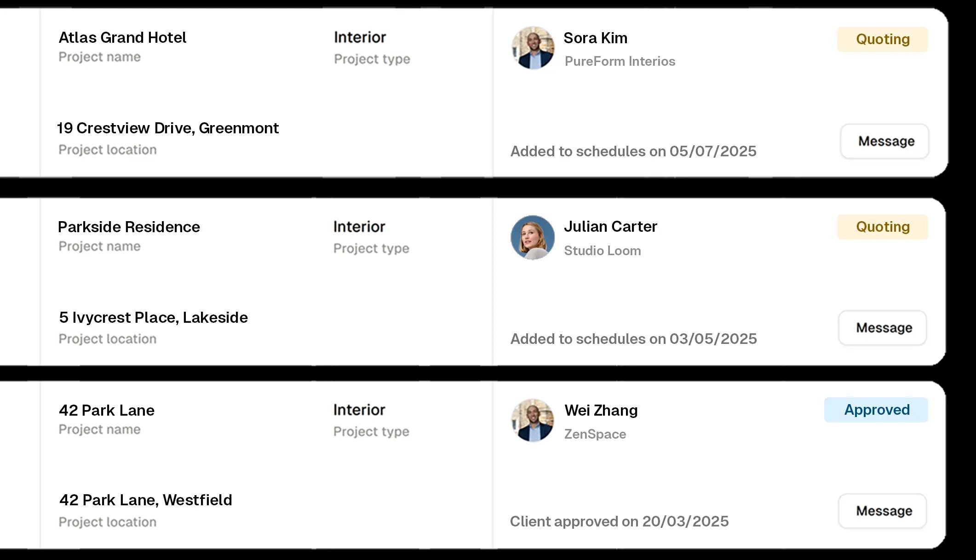Click Wei Zhang's profile avatar
Image resolution: width=976 pixels, height=560 pixels.
click(533, 420)
